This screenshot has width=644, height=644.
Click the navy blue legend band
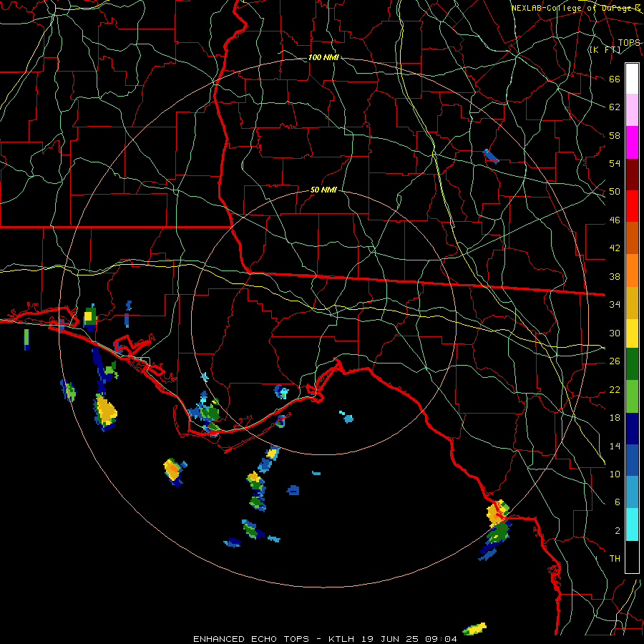click(x=632, y=429)
